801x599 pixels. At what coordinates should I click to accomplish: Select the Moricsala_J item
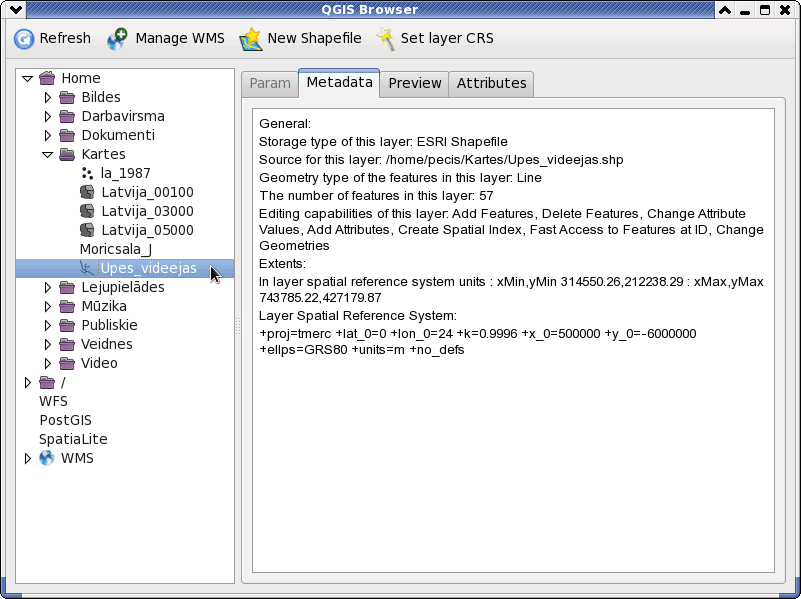pos(116,249)
